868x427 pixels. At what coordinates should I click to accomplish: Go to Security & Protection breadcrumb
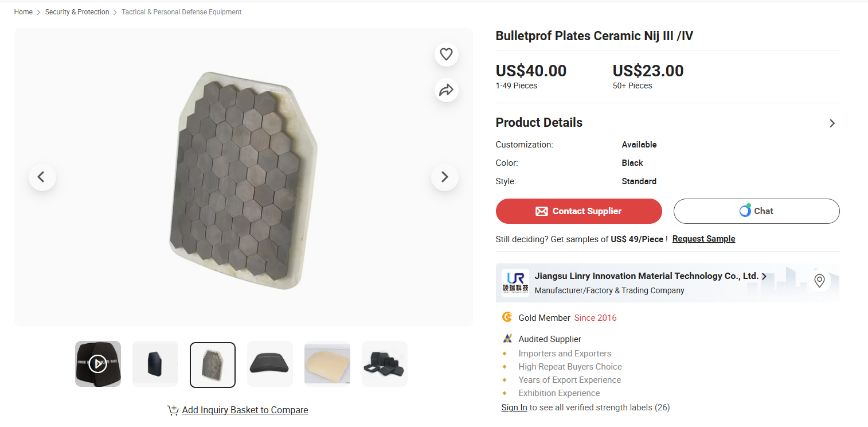coord(77,12)
